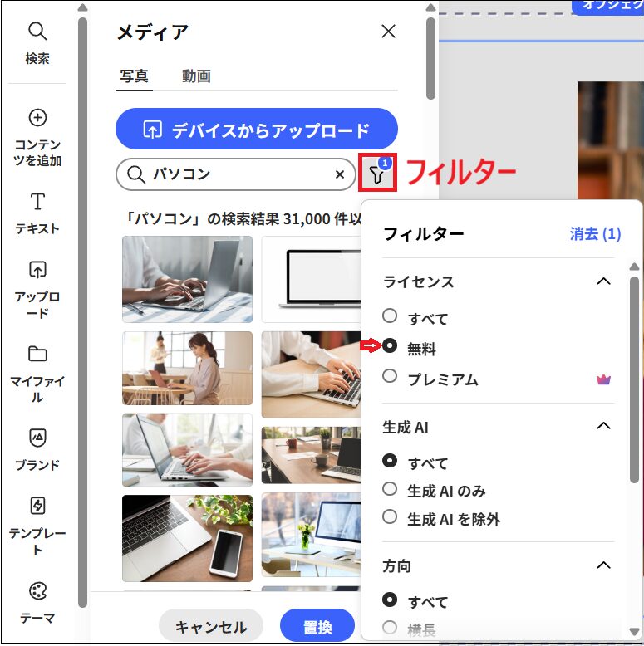Click into the パソコン search field
This screenshot has width=644, height=646.
pyautogui.click(x=236, y=174)
